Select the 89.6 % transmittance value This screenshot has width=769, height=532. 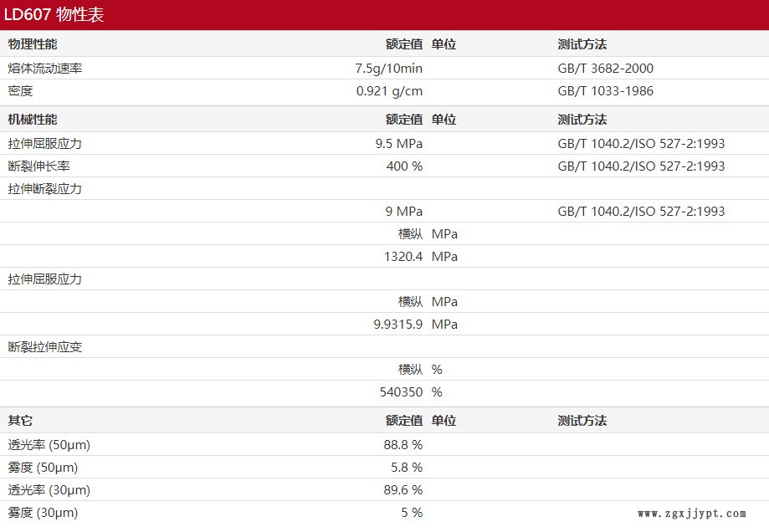tap(402, 490)
